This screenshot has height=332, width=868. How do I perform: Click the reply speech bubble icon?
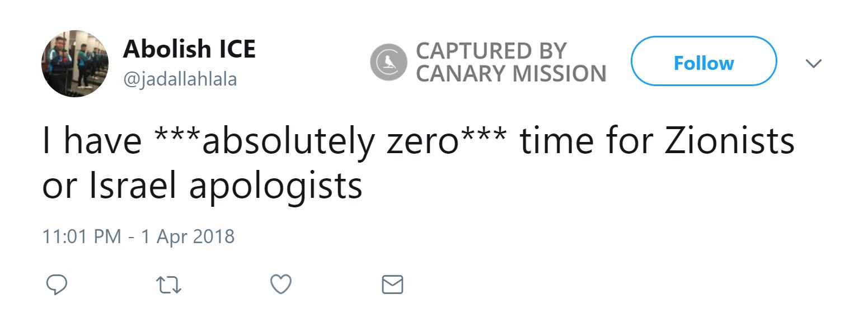56,284
